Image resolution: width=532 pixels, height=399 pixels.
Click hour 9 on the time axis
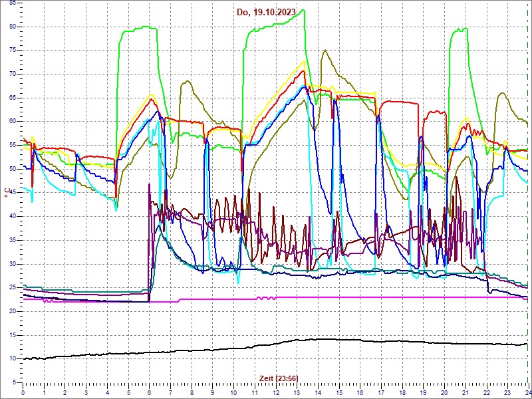click(x=212, y=392)
